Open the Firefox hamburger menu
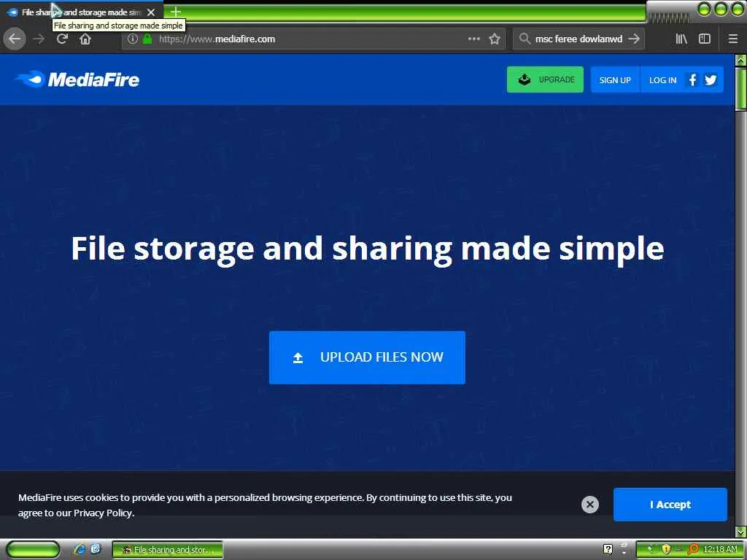The width and height of the screenshot is (747, 560). point(733,39)
